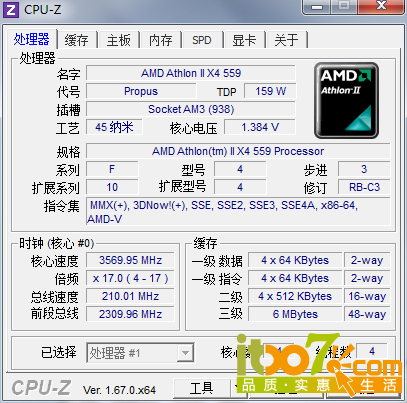
Task: Click the TDP value 159 W
Action: coord(270,91)
